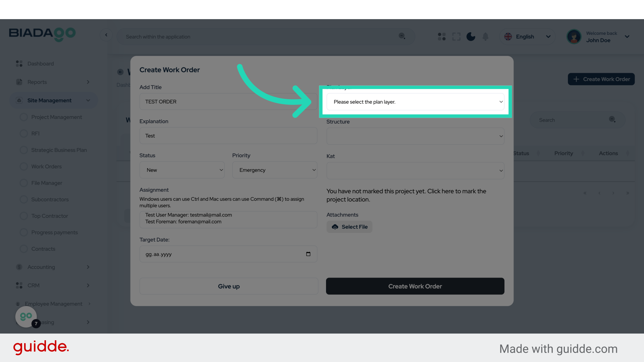
Task: Open the guidde assistant bubble at bottom left
Action: pyautogui.click(x=26, y=316)
